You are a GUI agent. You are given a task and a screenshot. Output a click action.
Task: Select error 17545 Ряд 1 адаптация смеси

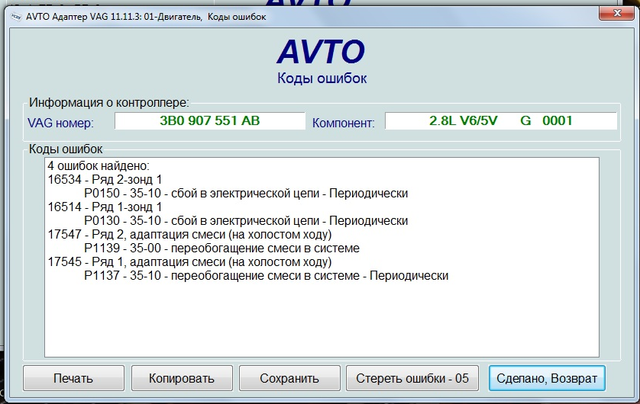point(159,261)
